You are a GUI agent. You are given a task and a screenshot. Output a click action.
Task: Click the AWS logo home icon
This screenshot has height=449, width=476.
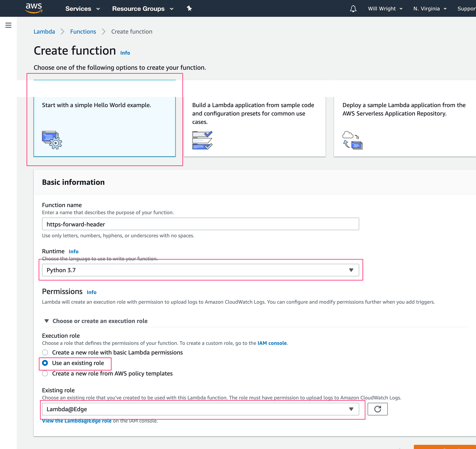(x=34, y=8)
